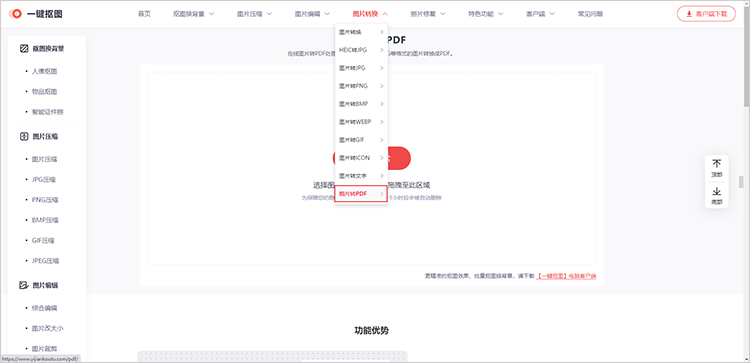Image resolution: width=750 pixels, height=363 pixels.
Task: Select 图片转ICON from the dropdown menu
Action: click(x=361, y=157)
